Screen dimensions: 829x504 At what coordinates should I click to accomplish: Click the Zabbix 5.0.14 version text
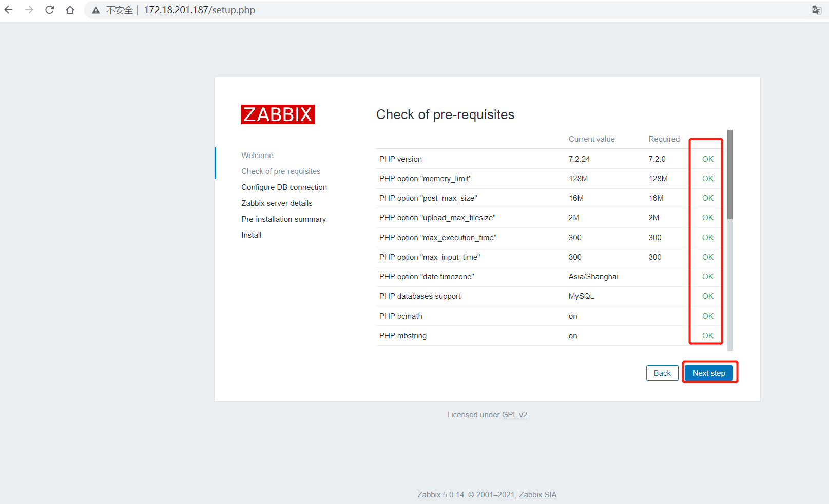click(441, 495)
